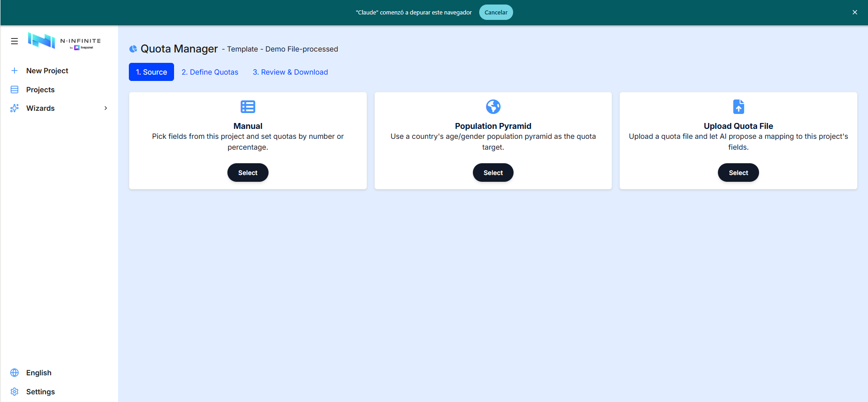Select the Population Pyramid source
868x402 pixels.
[x=493, y=173]
